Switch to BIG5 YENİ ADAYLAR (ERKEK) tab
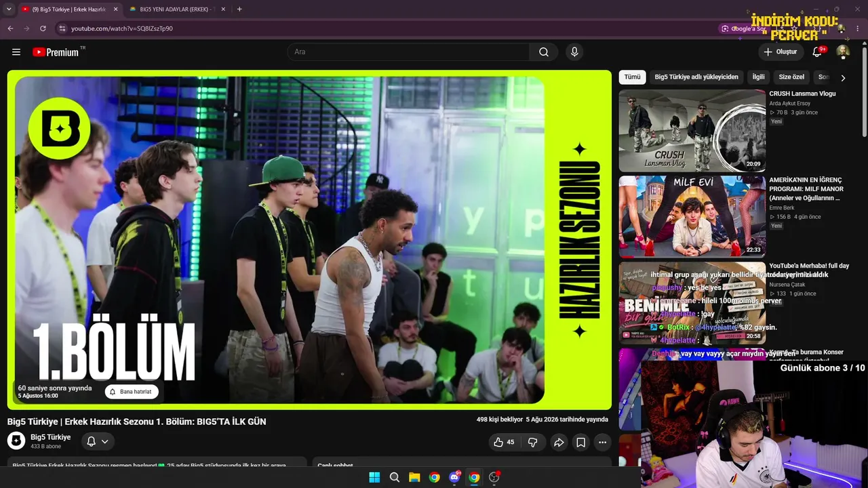The image size is (868, 488). (178, 9)
